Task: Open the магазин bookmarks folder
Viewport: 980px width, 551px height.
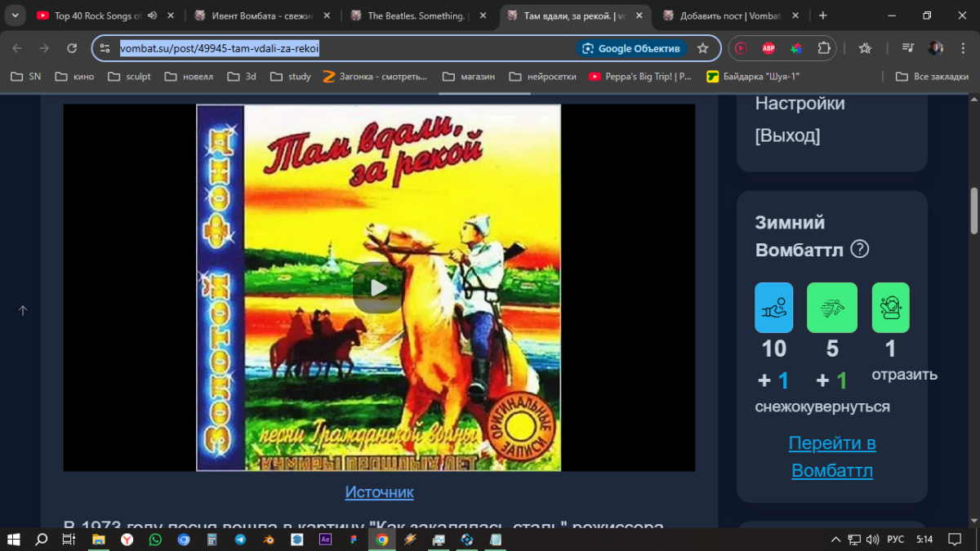Action: coord(469,77)
